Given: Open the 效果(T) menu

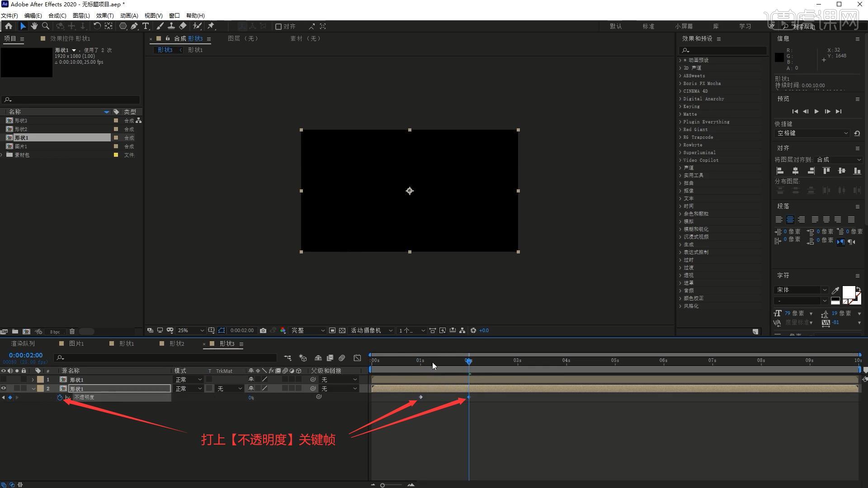Looking at the screenshot, I should 104,15.
